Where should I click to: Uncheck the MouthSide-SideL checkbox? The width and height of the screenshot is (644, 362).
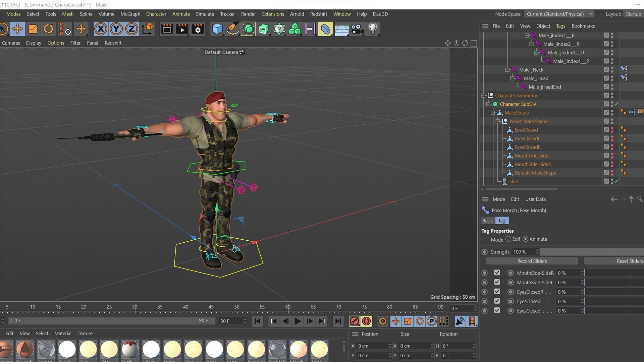point(497,282)
